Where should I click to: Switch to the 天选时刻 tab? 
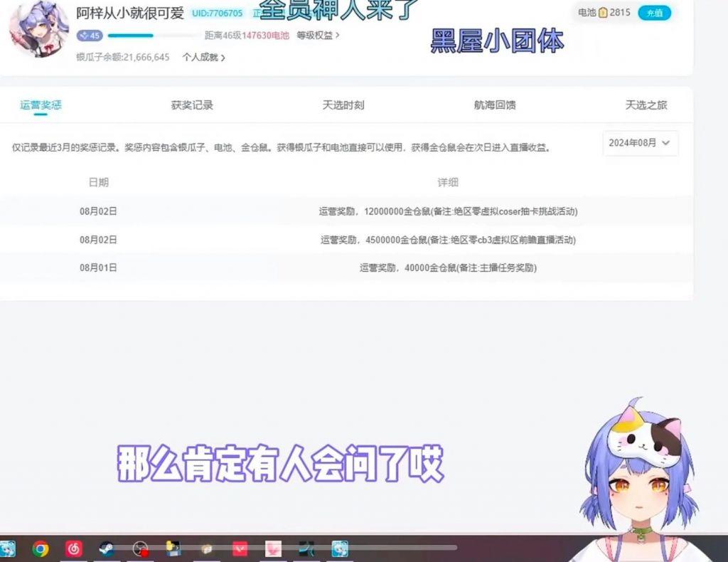point(343,105)
